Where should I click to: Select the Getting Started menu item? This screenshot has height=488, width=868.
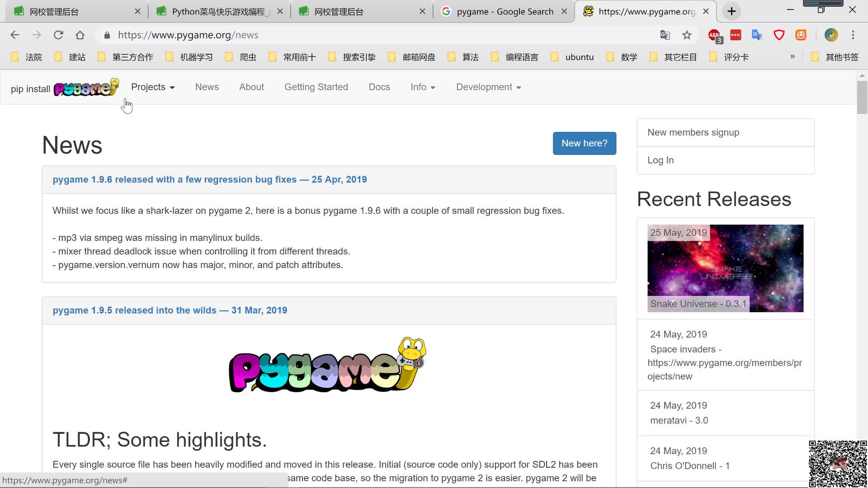pos(316,86)
